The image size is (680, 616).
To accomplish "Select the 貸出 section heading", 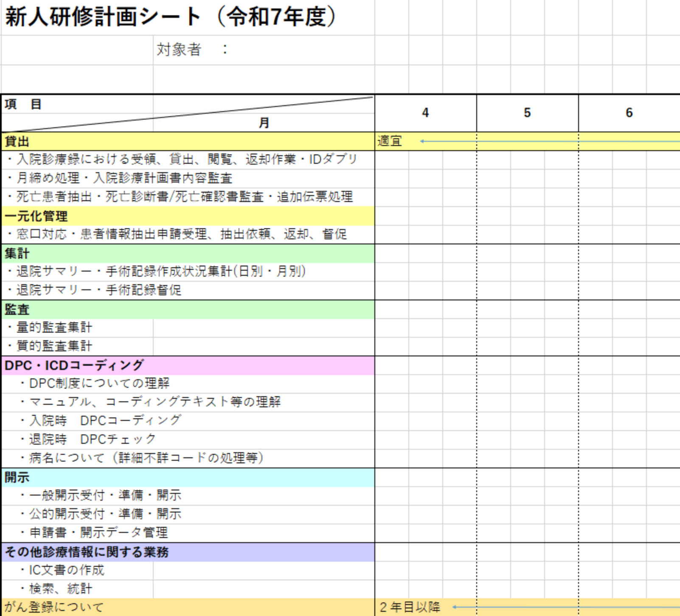I will pyautogui.click(x=188, y=141).
